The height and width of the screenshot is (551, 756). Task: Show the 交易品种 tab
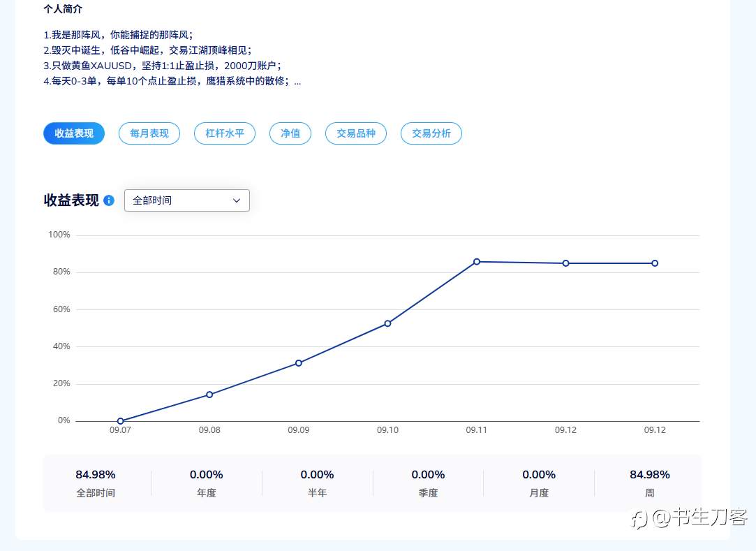tap(356, 133)
